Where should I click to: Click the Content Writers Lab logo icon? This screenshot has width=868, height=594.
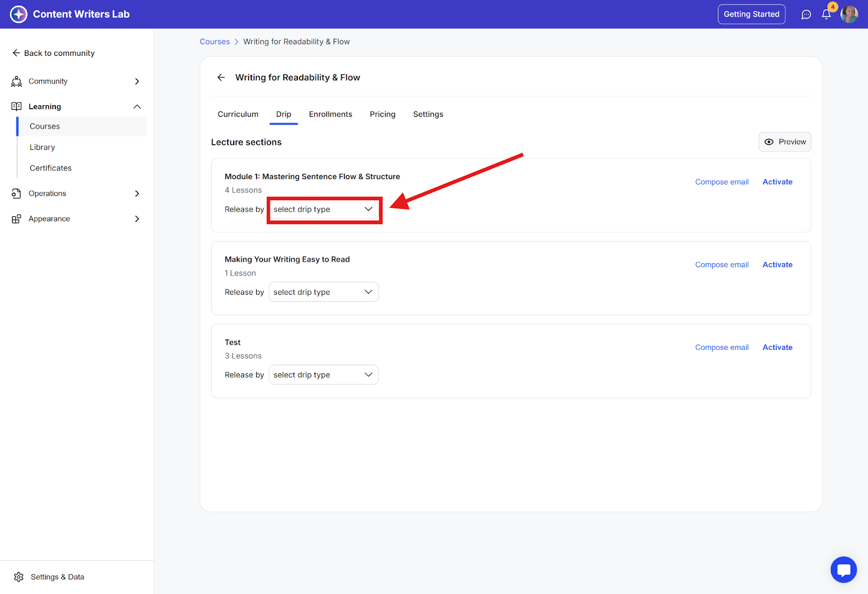pyautogui.click(x=18, y=14)
